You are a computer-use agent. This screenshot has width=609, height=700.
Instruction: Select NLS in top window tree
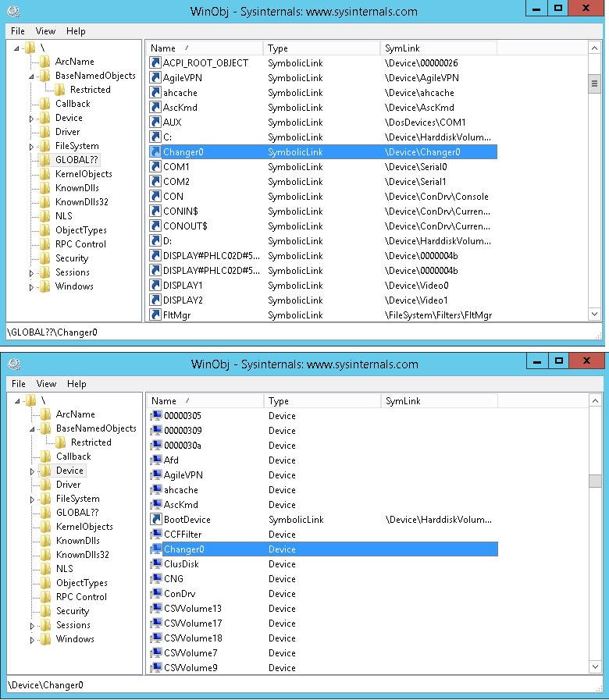(x=63, y=216)
